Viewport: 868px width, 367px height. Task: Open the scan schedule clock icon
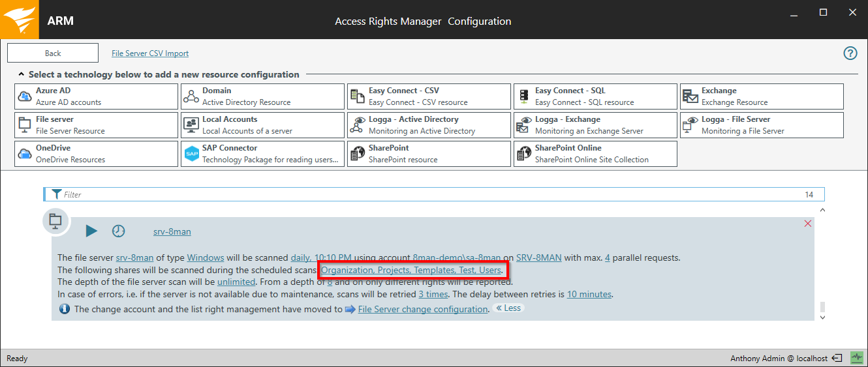click(118, 231)
